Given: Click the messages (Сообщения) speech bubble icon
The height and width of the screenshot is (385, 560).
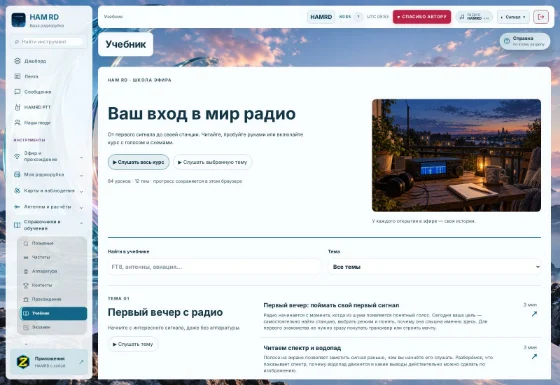Looking at the screenshot, I should (17, 92).
